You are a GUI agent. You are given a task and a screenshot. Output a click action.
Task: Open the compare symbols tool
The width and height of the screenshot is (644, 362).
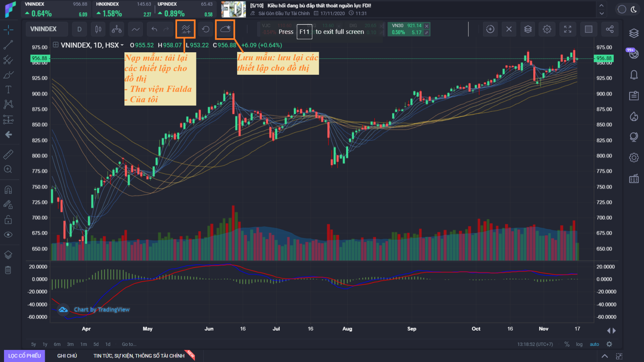coord(117,29)
